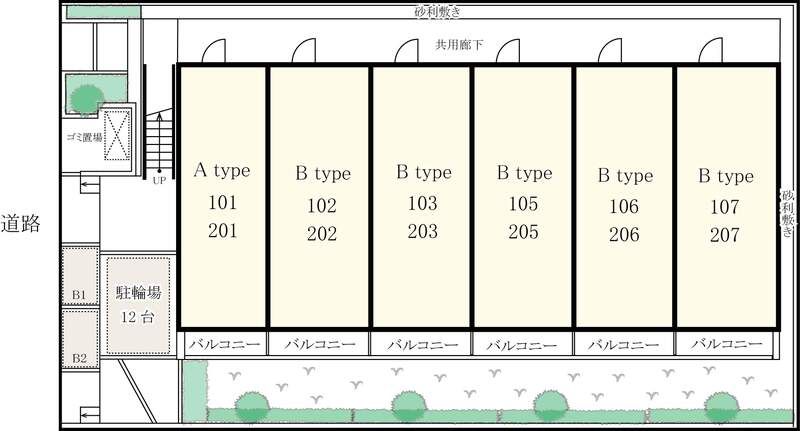The height and width of the screenshot is (431, 800).
Task: Click the 'A type' unit label
Action: pyautogui.click(x=222, y=170)
